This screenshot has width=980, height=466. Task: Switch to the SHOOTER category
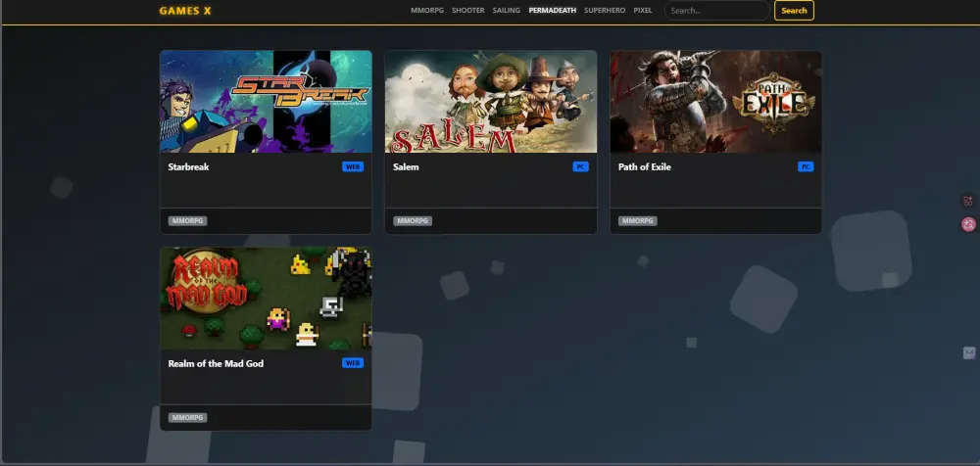click(468, 11)
